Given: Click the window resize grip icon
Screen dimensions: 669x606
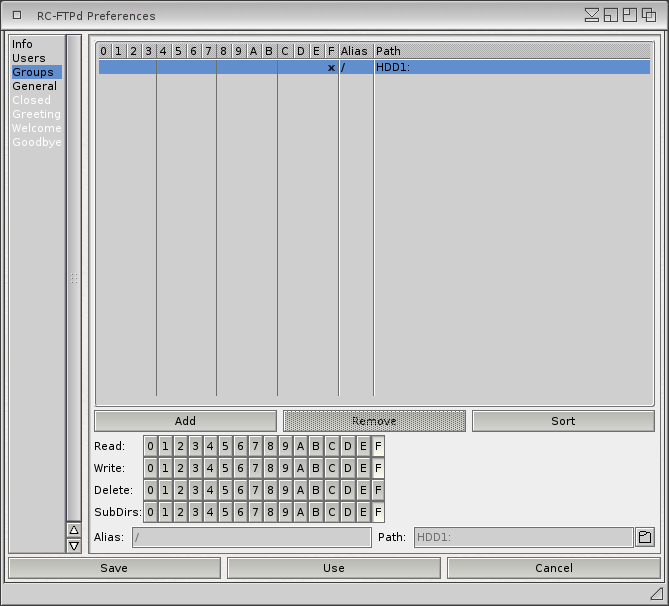Looking at the screenshot, I should 656,594.
